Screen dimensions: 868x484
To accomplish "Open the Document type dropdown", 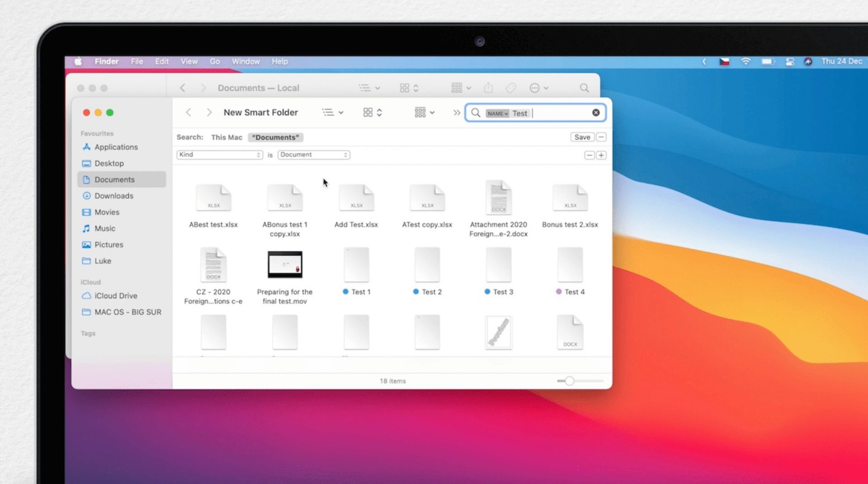I will coord(313,155).
